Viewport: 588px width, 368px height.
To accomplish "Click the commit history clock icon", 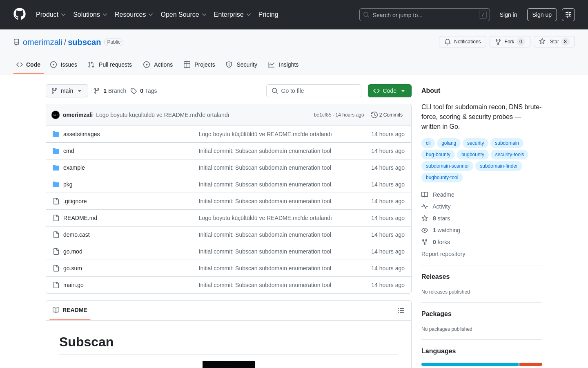I will coord(374,115).
